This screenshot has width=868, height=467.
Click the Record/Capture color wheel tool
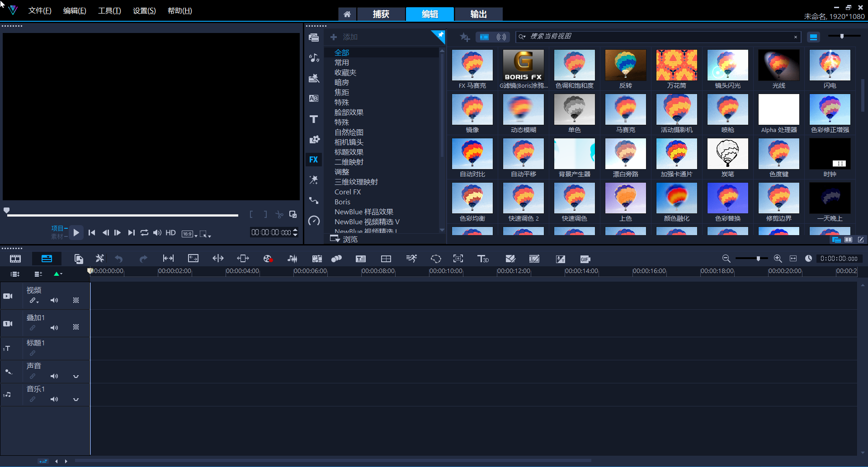click(x=268, y=259)
